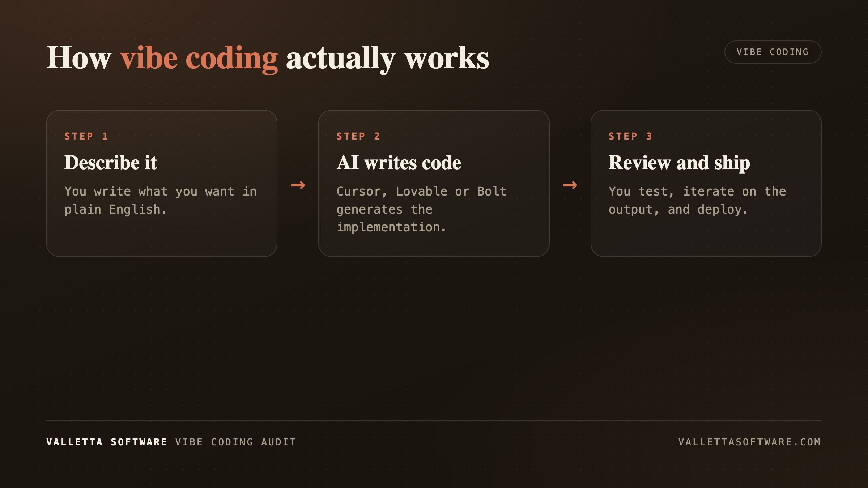Click the 'AI writes code' heading
Viewport: 868px width, 488px height.
coord(399,163)
